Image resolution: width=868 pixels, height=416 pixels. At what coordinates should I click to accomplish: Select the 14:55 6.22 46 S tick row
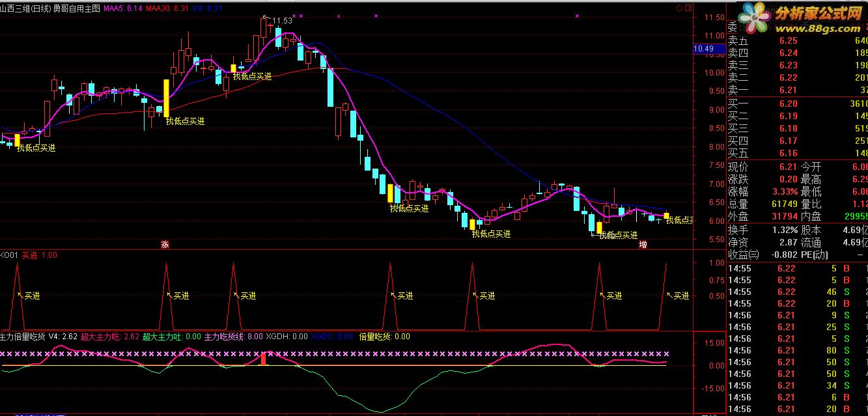tap(797, 292)
